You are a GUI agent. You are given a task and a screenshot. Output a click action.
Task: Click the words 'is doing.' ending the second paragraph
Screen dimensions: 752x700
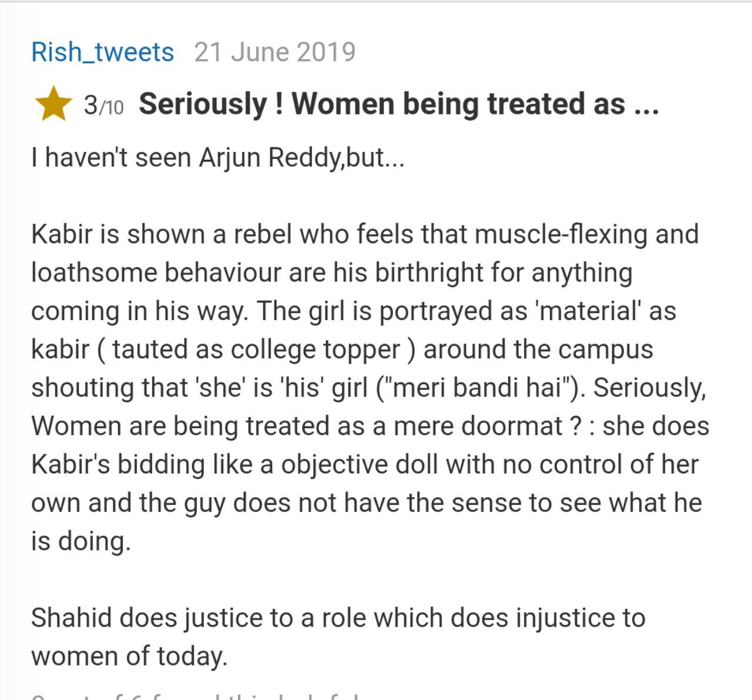(x=80, y=541)
